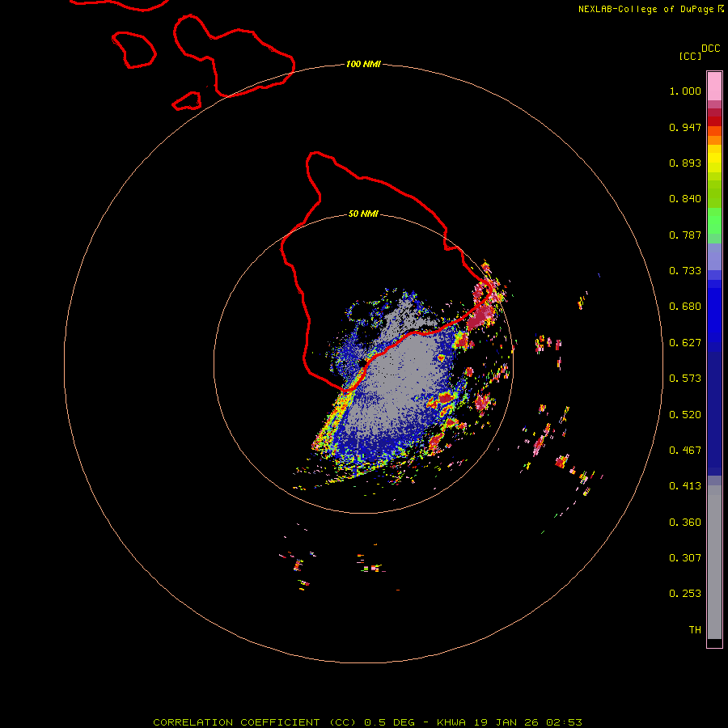
Task: Click the 0.573 scale value
Action: 685,379
